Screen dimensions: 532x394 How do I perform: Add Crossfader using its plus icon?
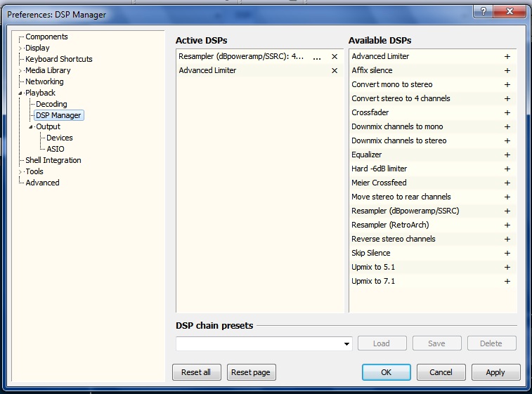point(507,112)
